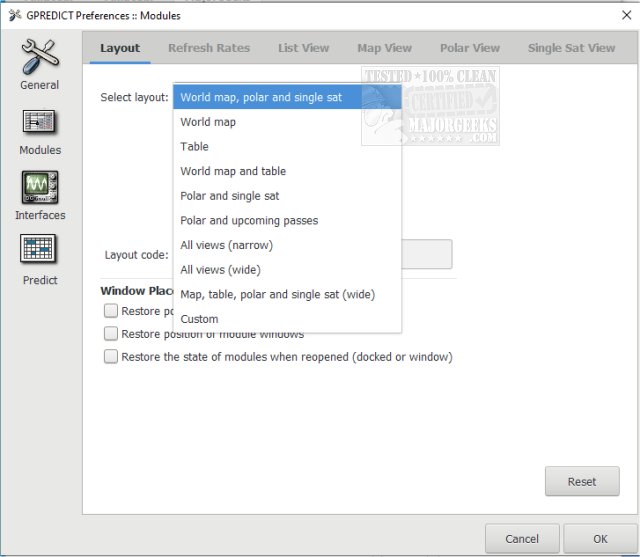Screen dimensions: 640x557
Task: Switch to the Single Sat View tab
Action: pyautogui.click(x=571, y=48)
